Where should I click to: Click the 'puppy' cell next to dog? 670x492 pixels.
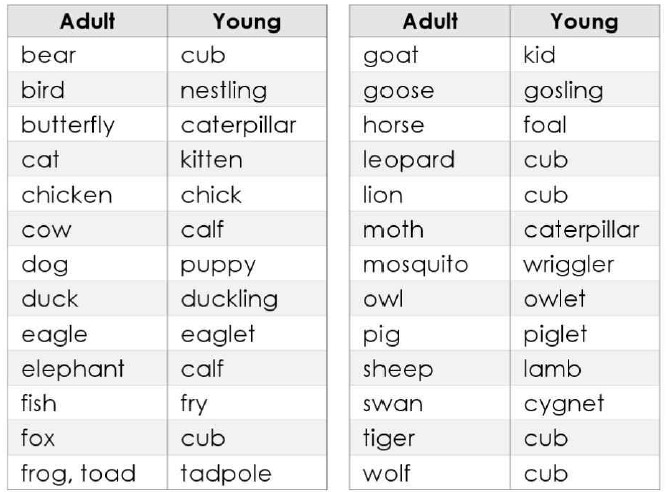tap(247, 264)
